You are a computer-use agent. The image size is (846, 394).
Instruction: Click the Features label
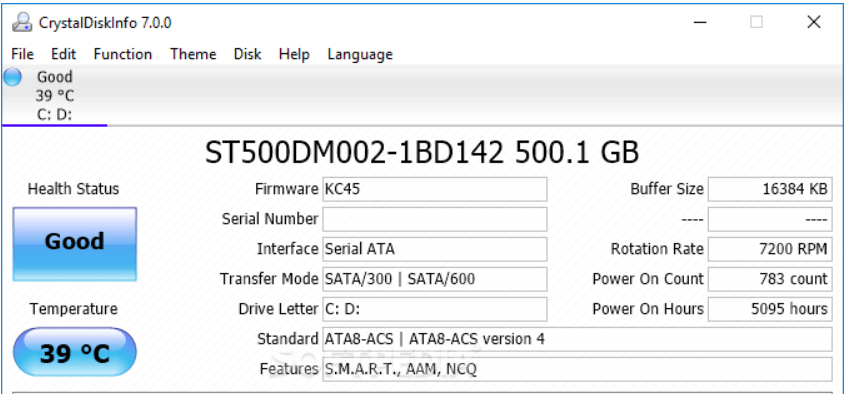click(289, 369)
